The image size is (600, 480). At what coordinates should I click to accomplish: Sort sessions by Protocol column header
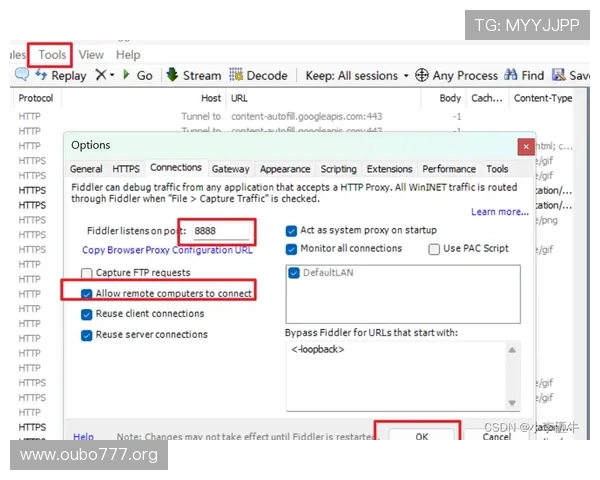click(x=36, y=98)
